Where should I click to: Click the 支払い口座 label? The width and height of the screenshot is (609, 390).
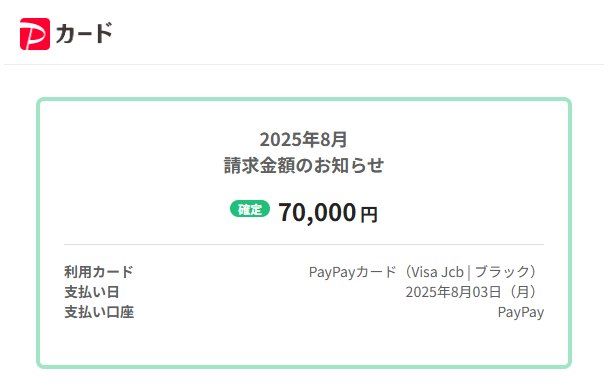pos(99,312)
